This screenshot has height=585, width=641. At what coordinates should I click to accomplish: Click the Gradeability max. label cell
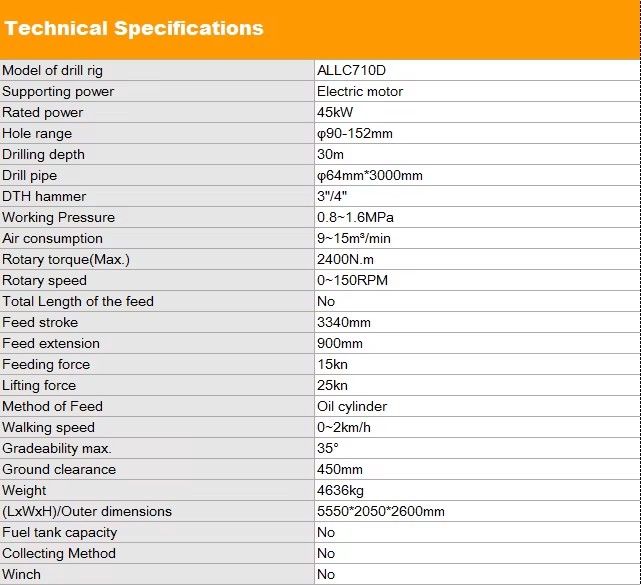[x=157, y=448]
